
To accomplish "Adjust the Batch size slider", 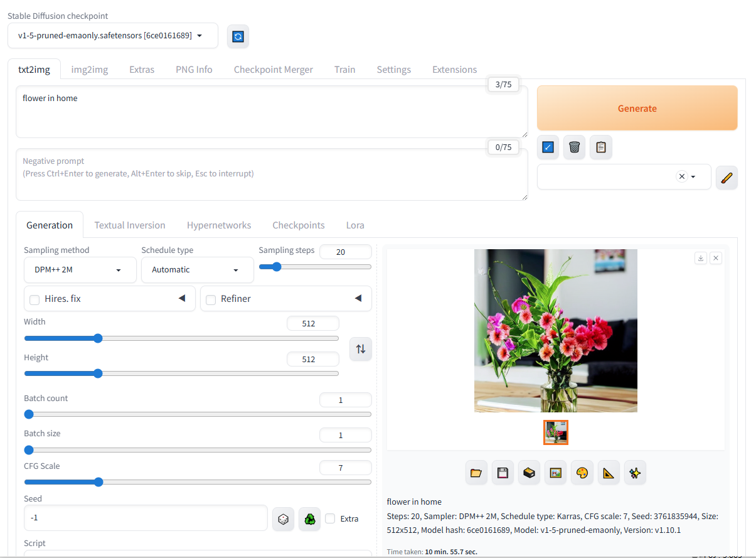I will (x=198, y=450).
